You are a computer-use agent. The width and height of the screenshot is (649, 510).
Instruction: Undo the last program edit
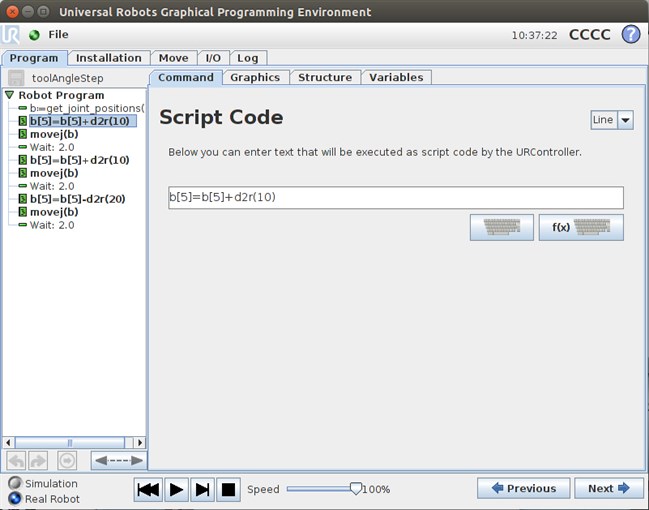pos(16,460)
